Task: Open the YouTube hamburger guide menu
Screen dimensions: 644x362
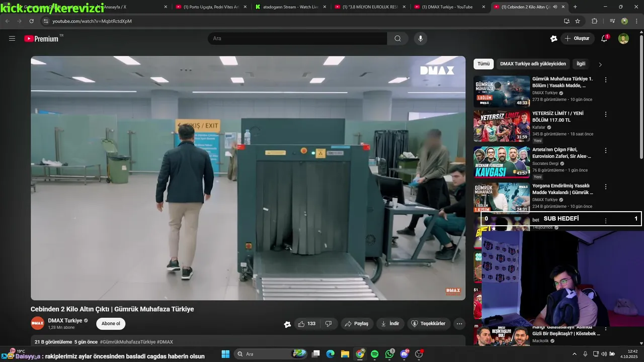Action: point(12,38)
